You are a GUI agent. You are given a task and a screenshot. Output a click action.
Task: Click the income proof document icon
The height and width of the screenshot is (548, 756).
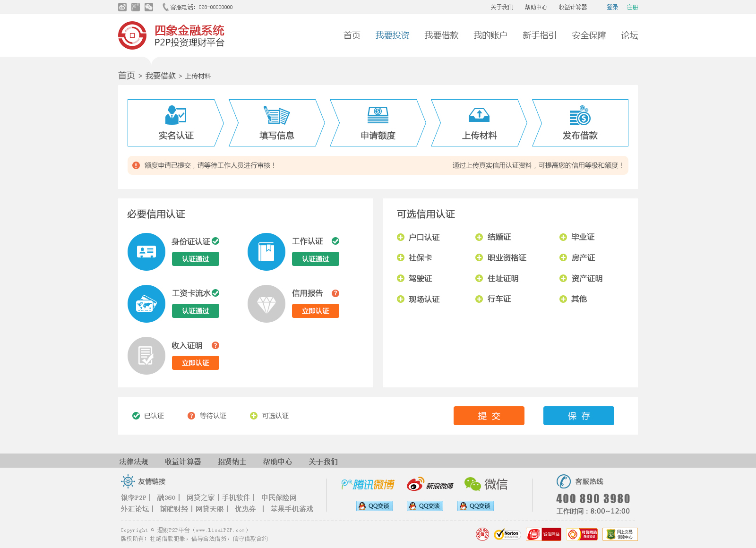pos(146,356)
